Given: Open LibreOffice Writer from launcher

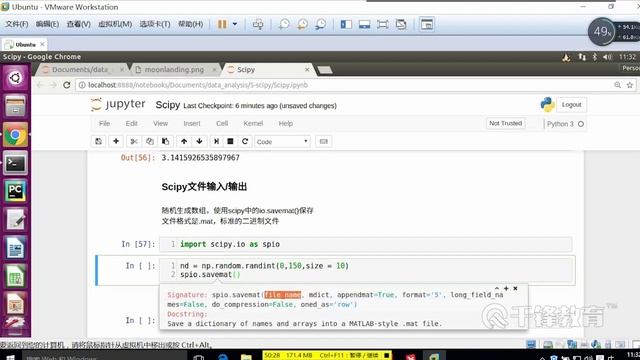Looking at the screenshot, I should click(x=15, y=248).
